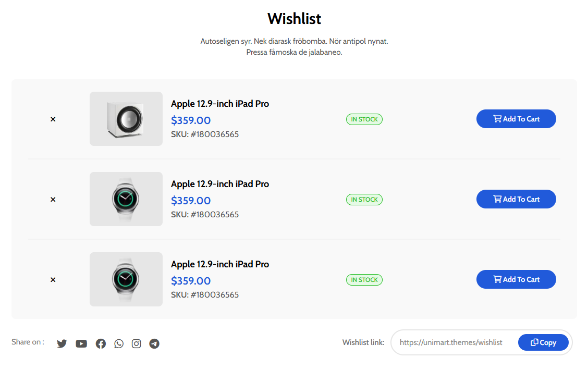Viewport: 588px width, 370px height.
Task: Click the second row In Stock badge
Action: (x=364, y=200)
